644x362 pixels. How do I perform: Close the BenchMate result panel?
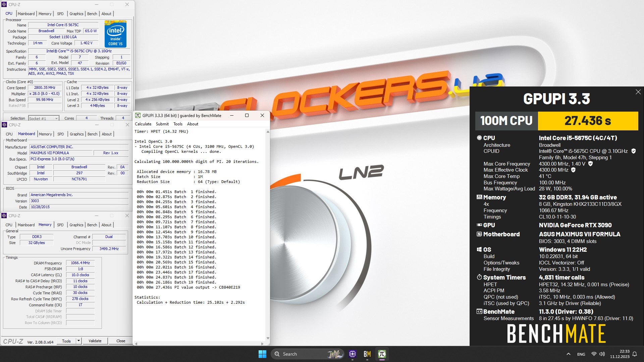tap(638, 92)
